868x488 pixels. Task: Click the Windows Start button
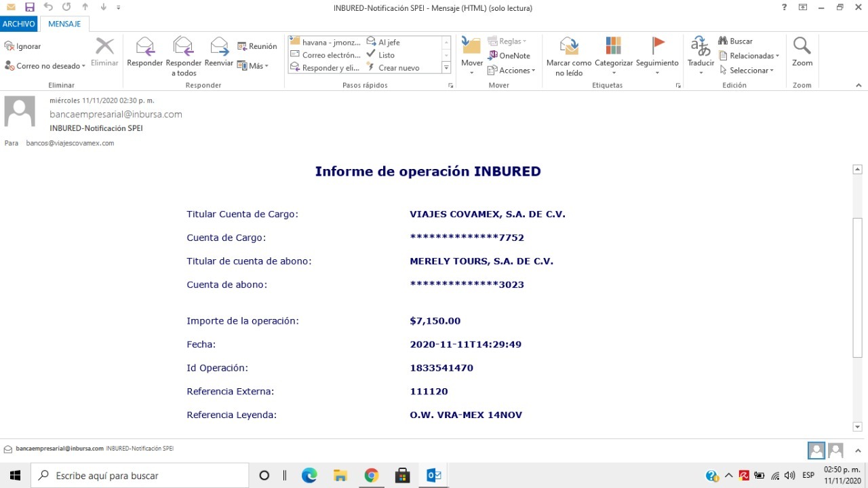[x=15, y=476]
